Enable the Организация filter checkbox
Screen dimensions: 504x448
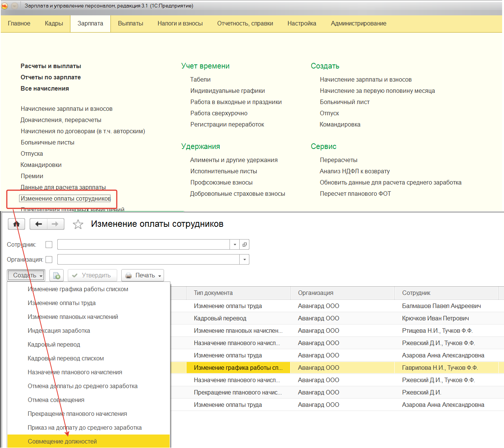point(49,260)
